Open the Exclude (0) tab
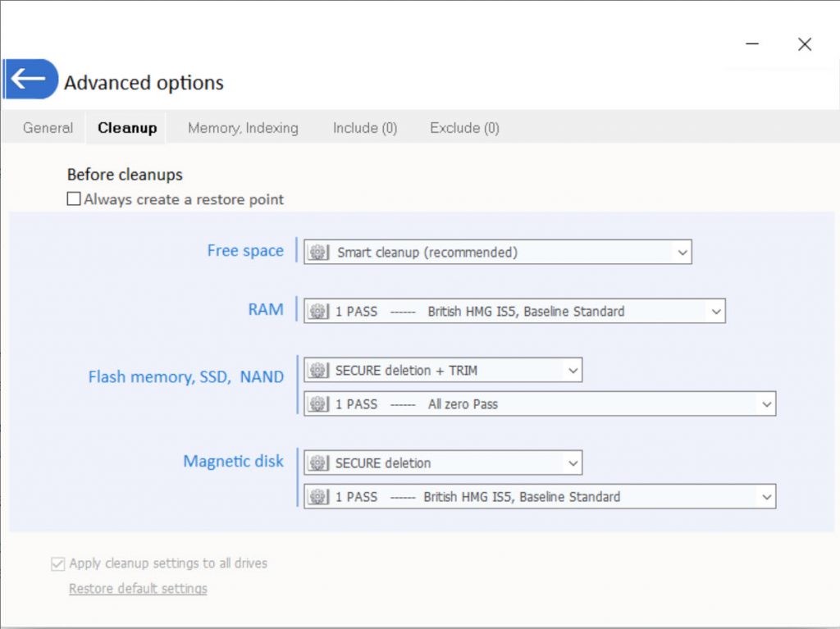Screen dimensions: 840x629 tap(464, 128)
